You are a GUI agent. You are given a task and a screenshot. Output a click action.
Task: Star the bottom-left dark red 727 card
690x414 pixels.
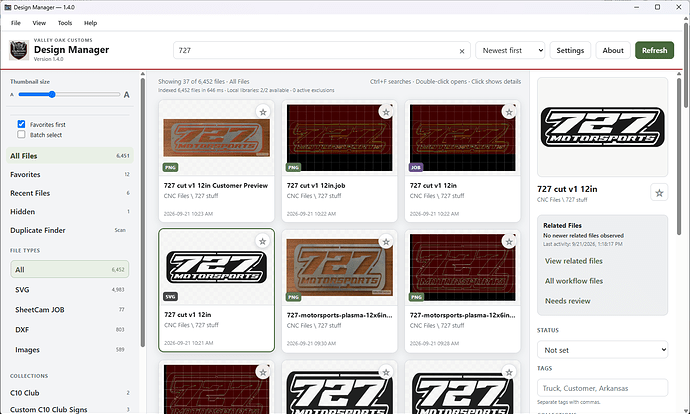263,372
